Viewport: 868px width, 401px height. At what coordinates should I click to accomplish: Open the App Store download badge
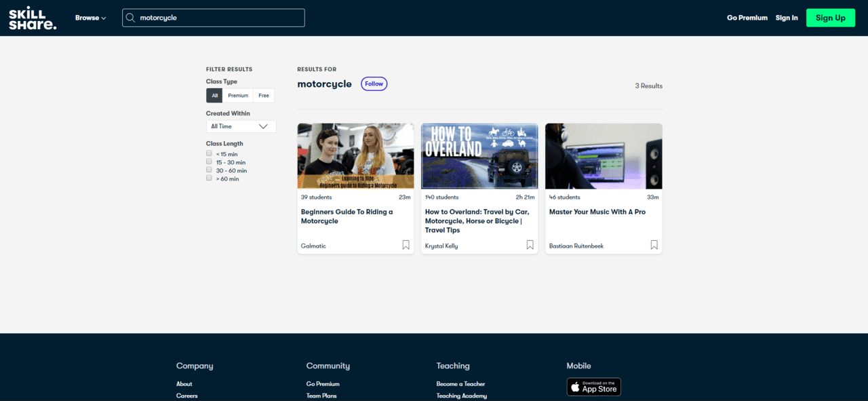pos(593,387)
